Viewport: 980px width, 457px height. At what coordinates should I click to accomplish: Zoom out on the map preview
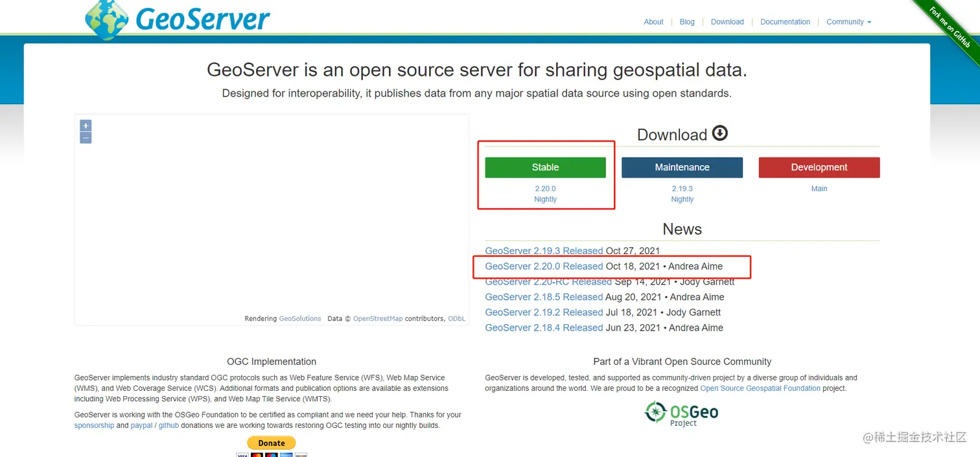[86, 137]
